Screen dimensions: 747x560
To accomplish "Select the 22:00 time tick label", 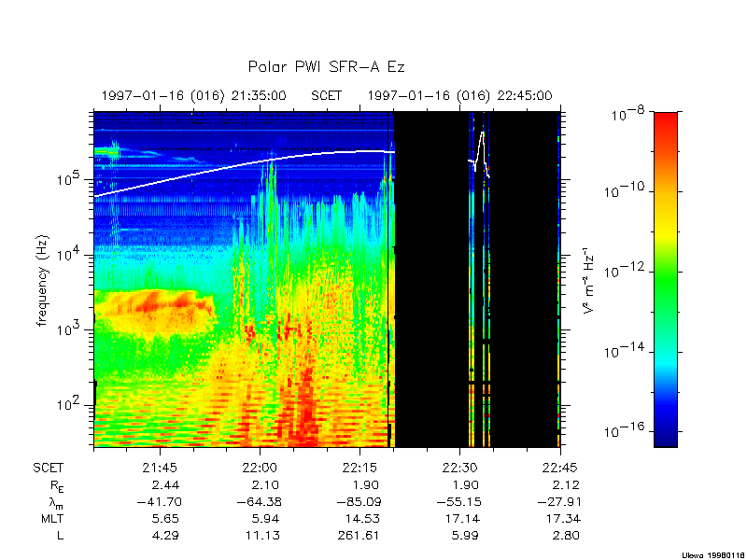I will [x=259, y=467].
